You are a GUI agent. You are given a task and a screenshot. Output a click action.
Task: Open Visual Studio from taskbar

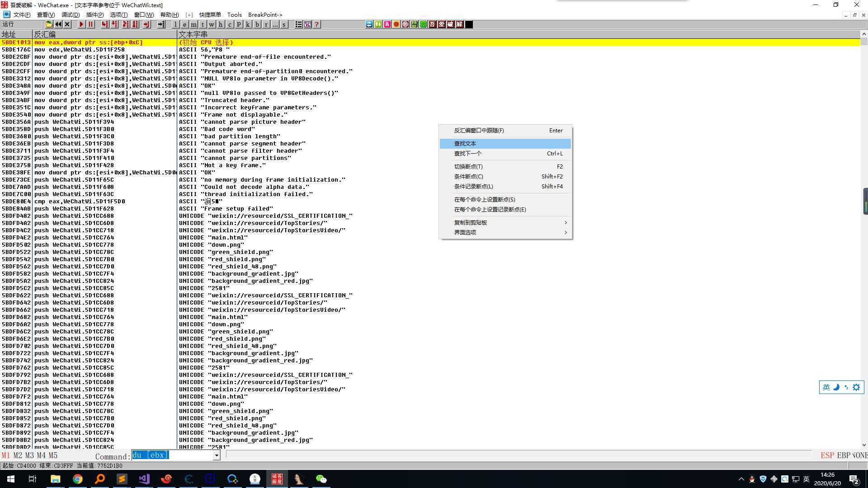(x=144, y=479)
